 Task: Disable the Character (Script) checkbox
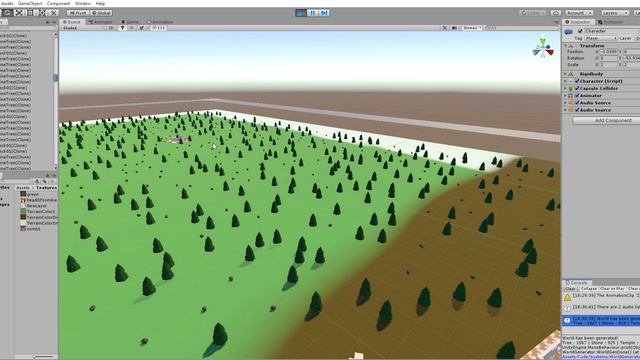click(x=577, y=81)
